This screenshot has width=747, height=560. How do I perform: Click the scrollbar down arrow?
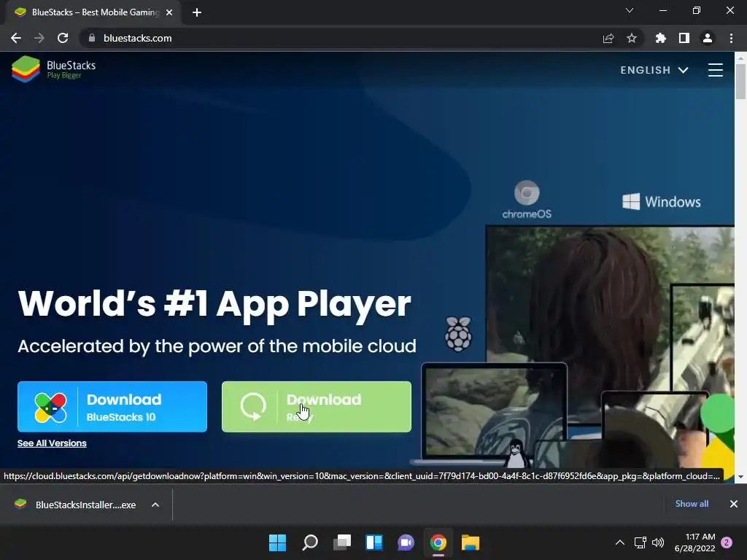[740, 477]
